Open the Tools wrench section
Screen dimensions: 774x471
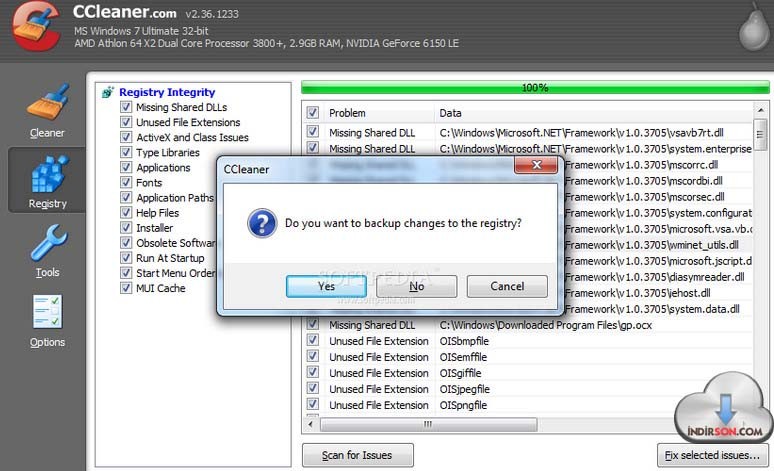pyautogui.click(x=47, y=251)
